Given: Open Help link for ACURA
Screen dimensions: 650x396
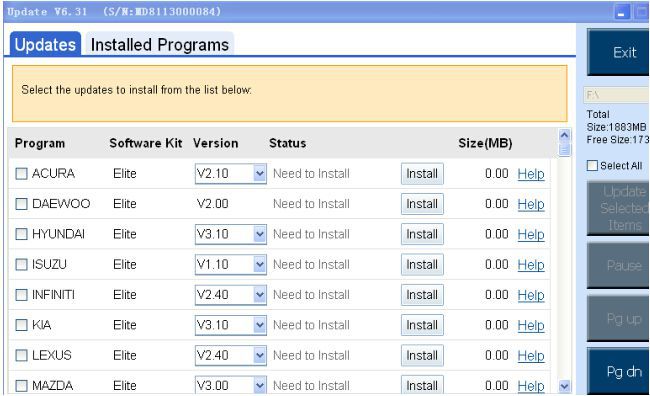Looking at the screenshot, I should point(531,174).
